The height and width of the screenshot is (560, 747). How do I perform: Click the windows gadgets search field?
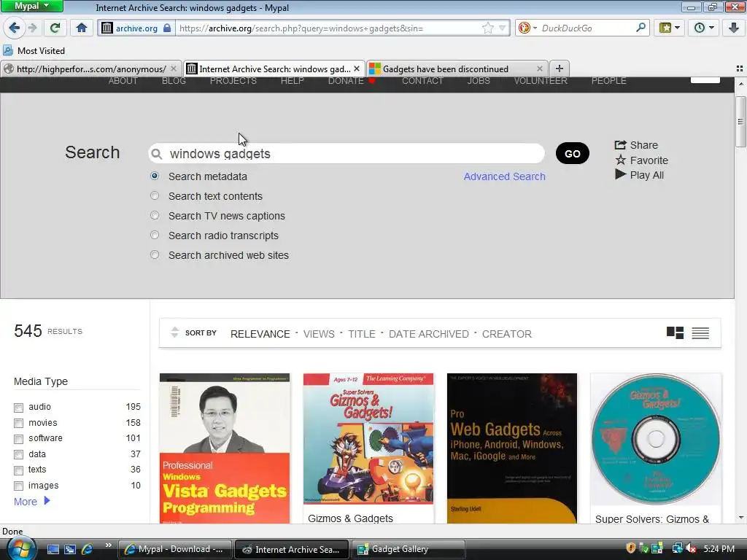[x=347, y=153]
